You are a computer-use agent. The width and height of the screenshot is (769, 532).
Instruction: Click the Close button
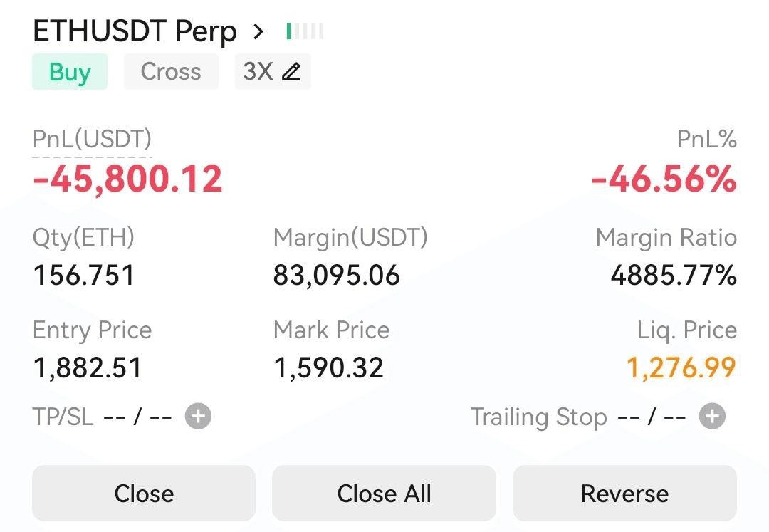pyautogui.click(x=144, y=494)
